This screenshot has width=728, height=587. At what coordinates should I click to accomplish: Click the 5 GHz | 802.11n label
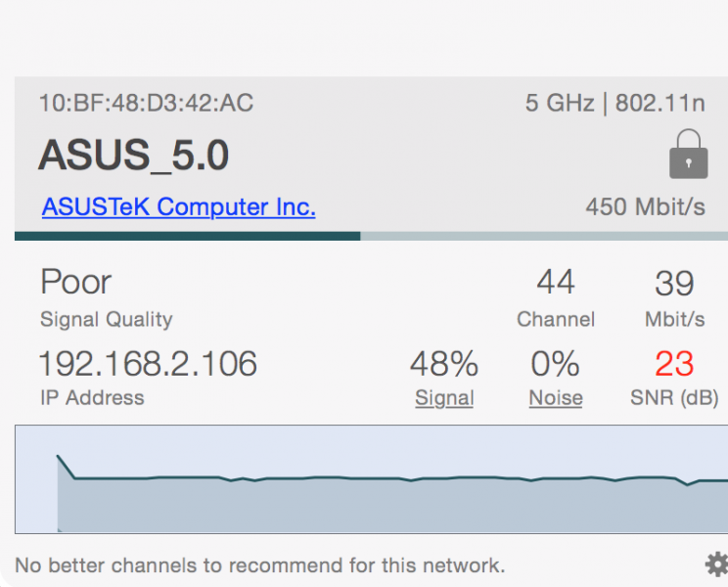(614, 104)
